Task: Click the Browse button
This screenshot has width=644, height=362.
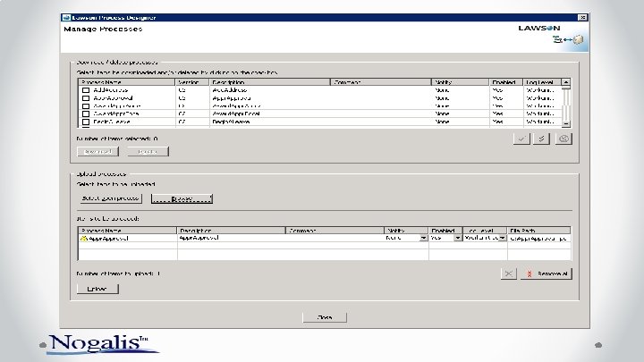Action: (x=182, y=199)
